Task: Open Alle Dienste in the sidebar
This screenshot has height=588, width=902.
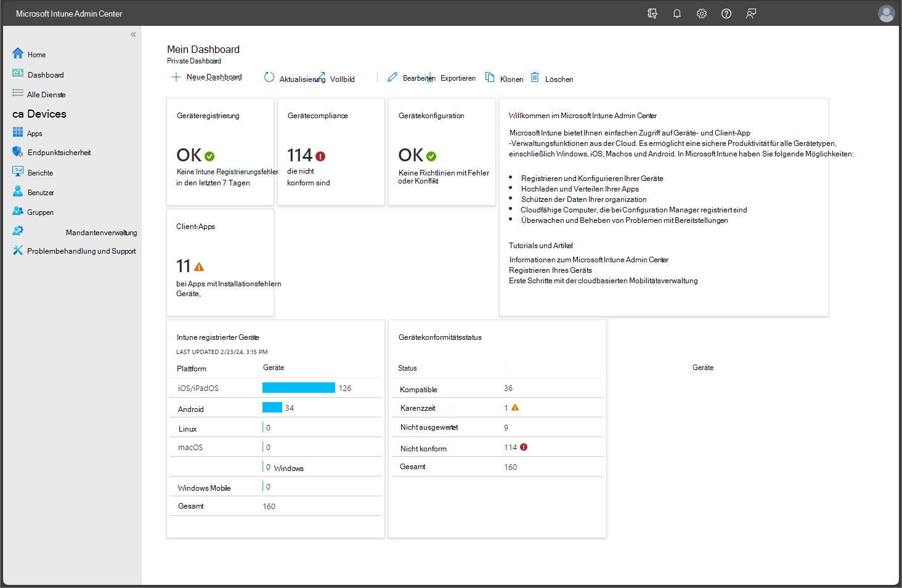Action: (46, 94)
